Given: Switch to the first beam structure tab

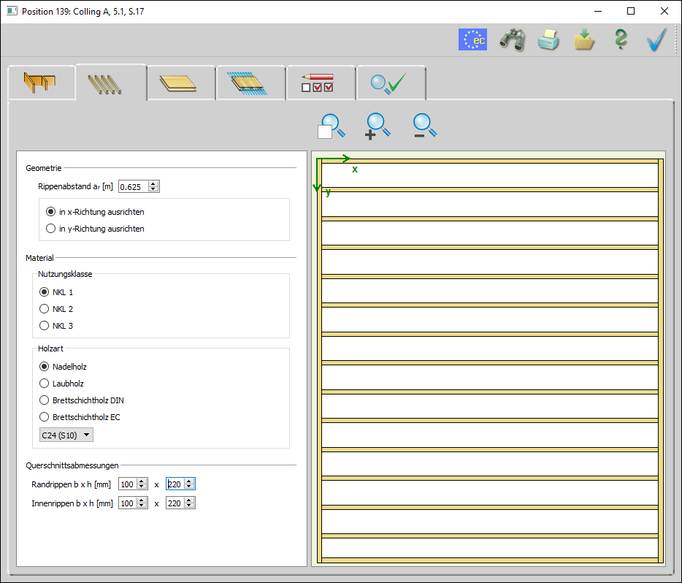Looking at the screenshot, I should 40,84.
